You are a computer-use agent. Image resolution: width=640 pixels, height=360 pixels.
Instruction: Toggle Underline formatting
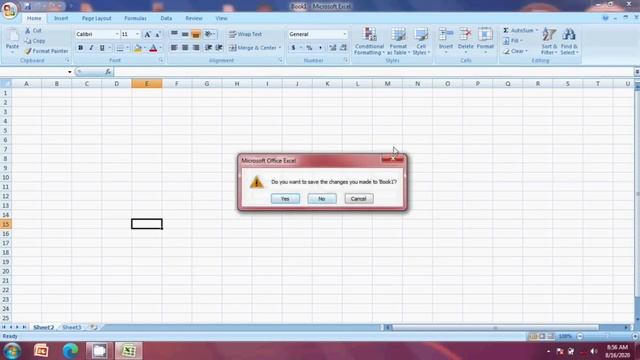(x=102, y=48)
